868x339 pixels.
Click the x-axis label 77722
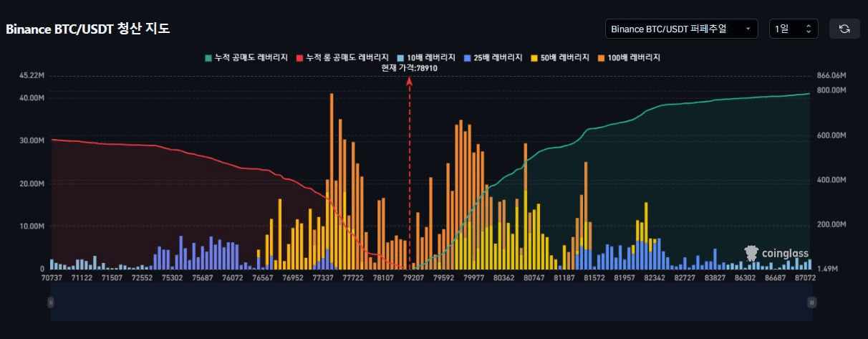pyautogui.click(x=354, y=277)
